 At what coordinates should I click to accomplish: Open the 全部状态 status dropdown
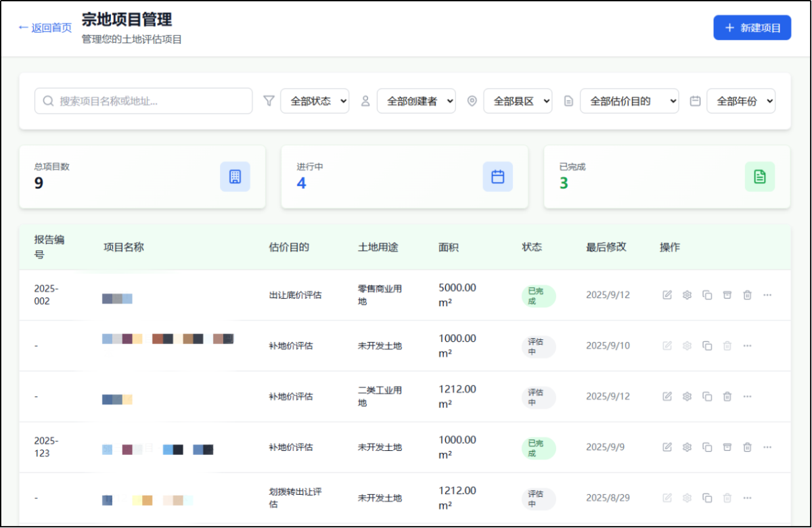[315, 100]
